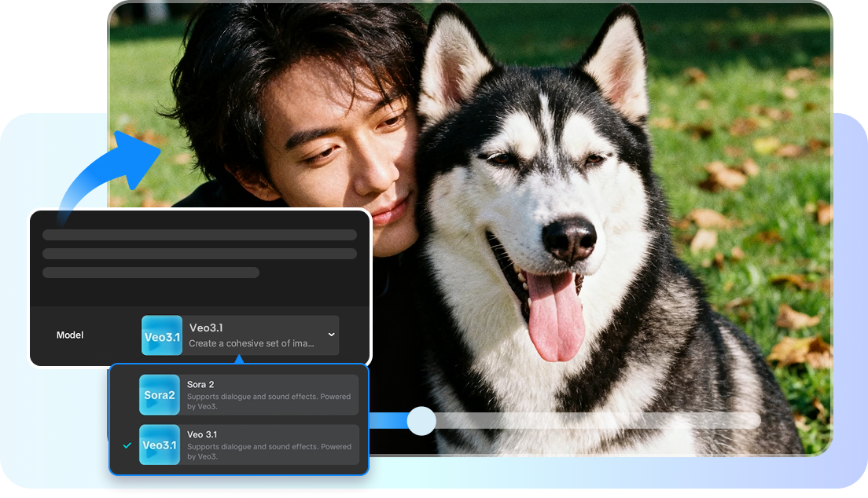This screenshot has width=868, height=498.
Task: Click the Sora2 app icon in dropdown
Action: point(160,395)
